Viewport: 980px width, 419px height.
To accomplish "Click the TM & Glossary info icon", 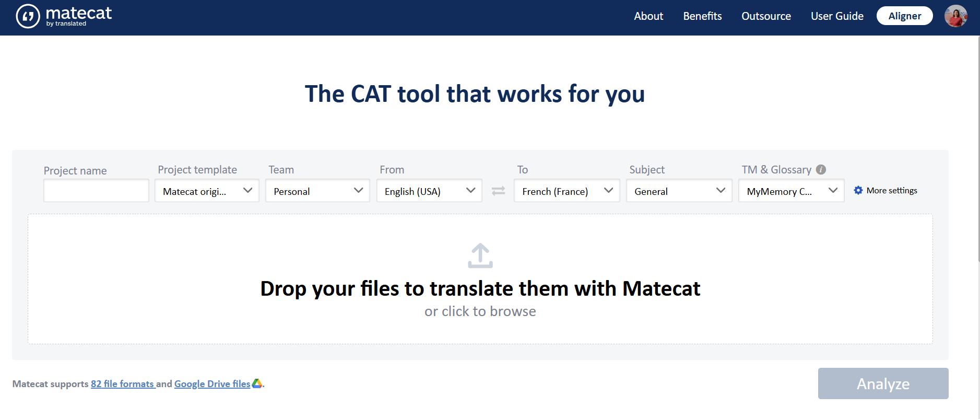I will 821,170.
